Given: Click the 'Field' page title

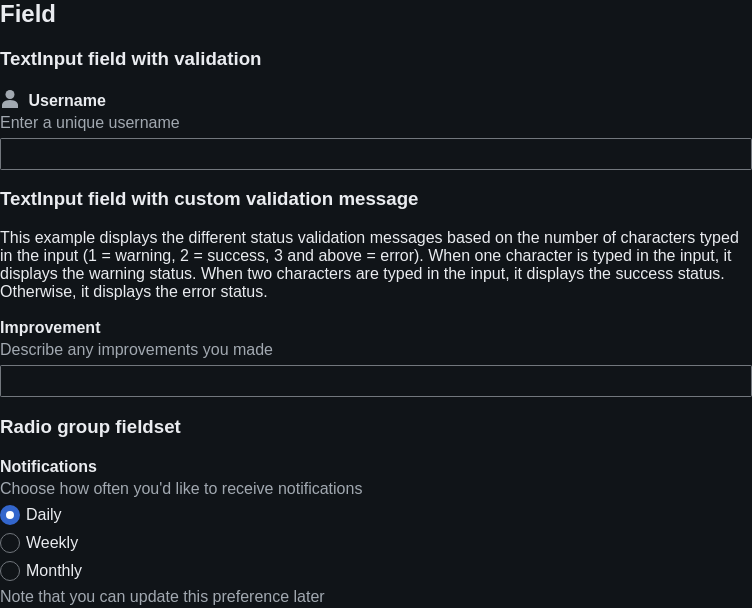Looking at the screenshot, I should (28, 13).
